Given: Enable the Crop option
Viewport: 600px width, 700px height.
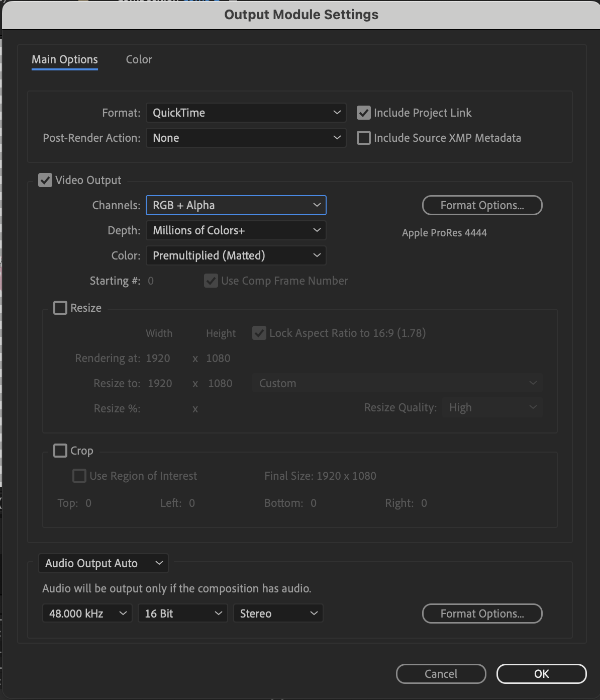Looking at the screenshot, I should tap(60, 450).
